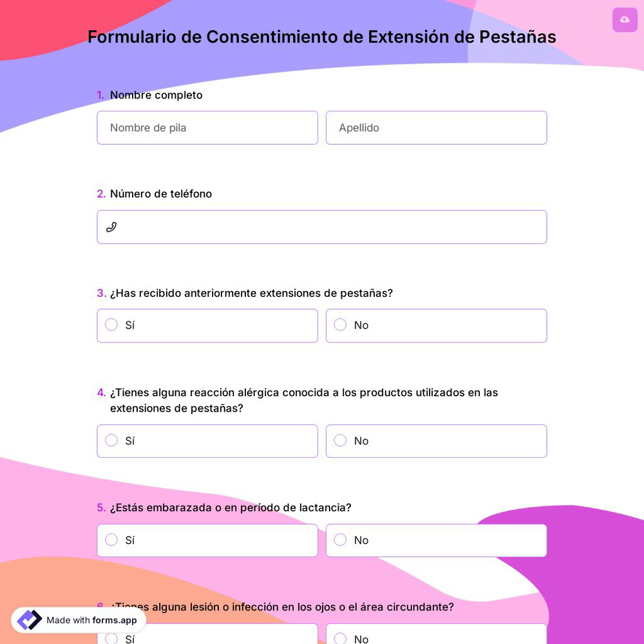
Task: Select No for pregnancy or lactation question
Action: 340,540
